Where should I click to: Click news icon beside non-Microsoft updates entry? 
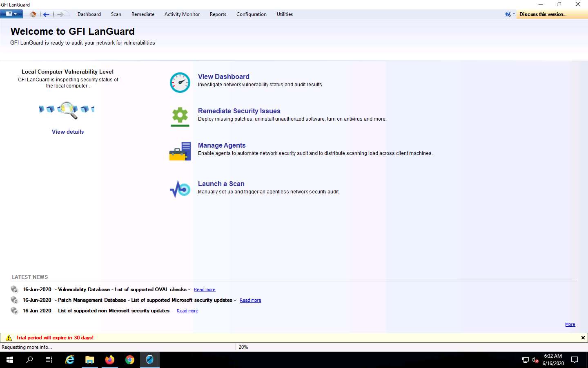pyautogui.click(x=15, y=311)
